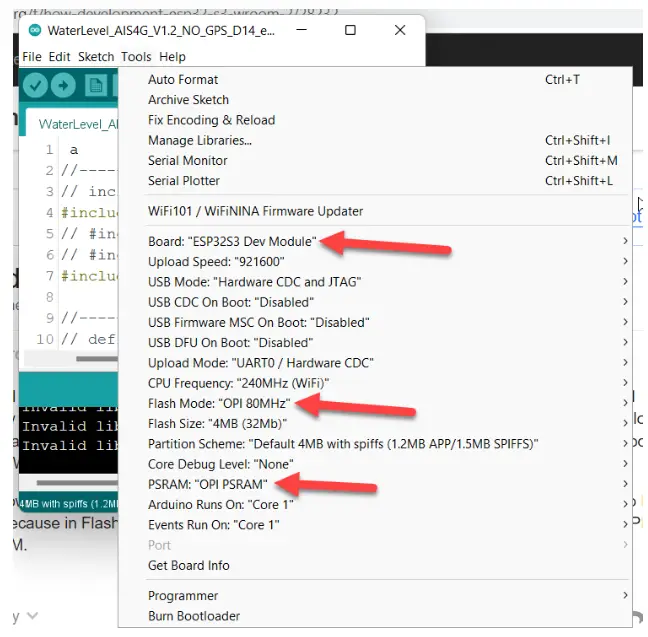Image resolution: width=648 pixels, height=637 pixels.
Task: Open the Edit menu
Action: (x=60, y=57)
